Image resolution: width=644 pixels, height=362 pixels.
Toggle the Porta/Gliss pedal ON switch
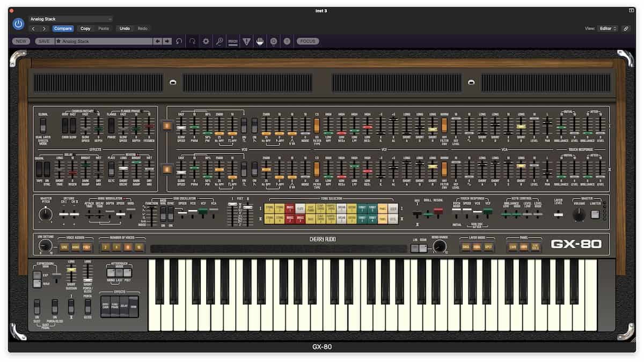coord(54,306)
